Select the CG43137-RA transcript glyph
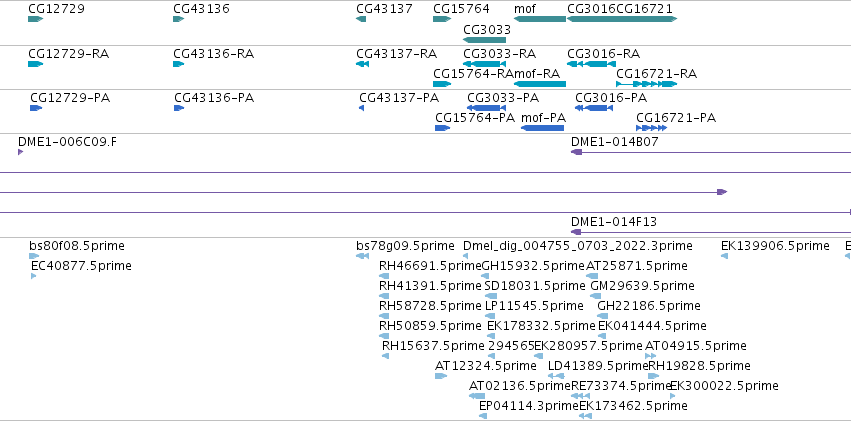 click(x=362, y=64)
